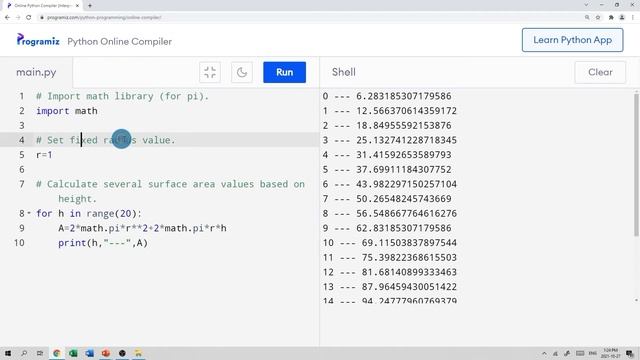The width and height of the screenshot is (640, 360).
Task: Click the 'Shell' panel heading
Action: [x=344, y=72]
